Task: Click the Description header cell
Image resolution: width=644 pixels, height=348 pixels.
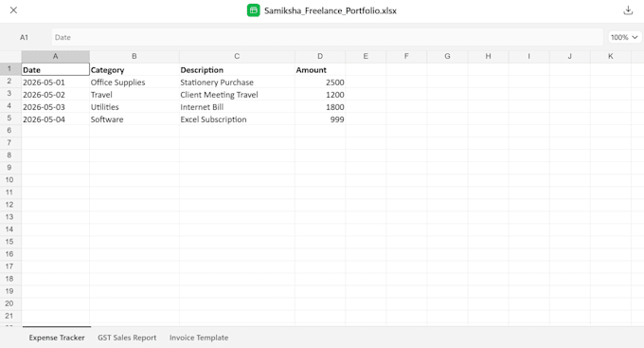Action: tap(237, 69)
